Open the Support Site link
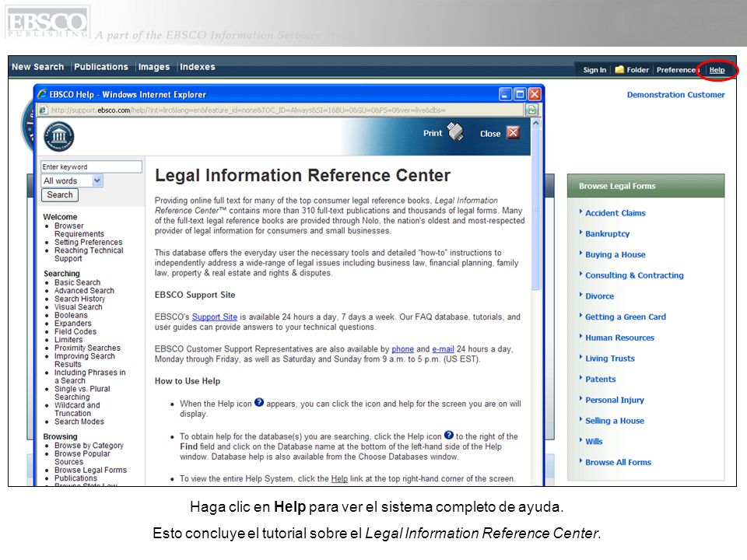The image size is (747, 560). point(215,317)
